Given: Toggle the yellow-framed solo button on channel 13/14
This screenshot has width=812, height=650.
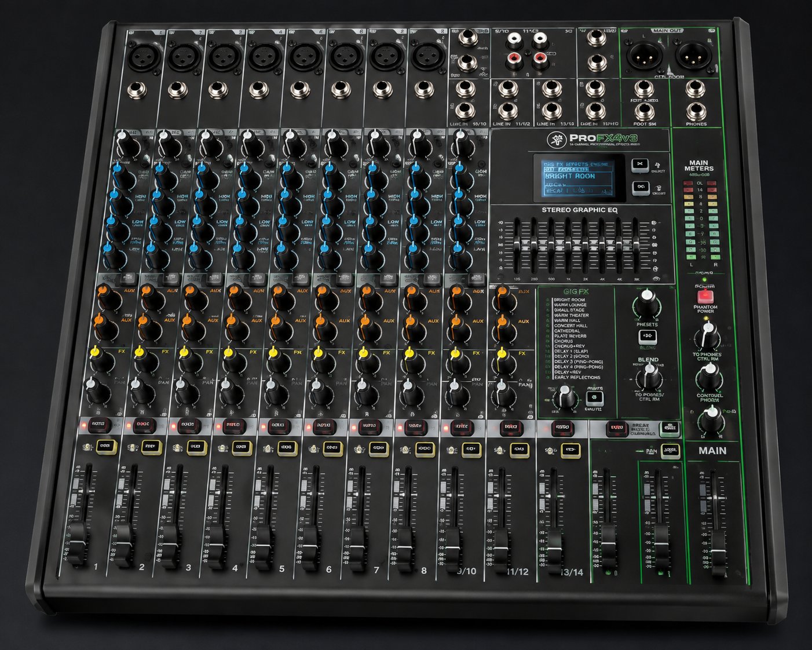Looking at the screenshot, I should click(x=570, y=450).
